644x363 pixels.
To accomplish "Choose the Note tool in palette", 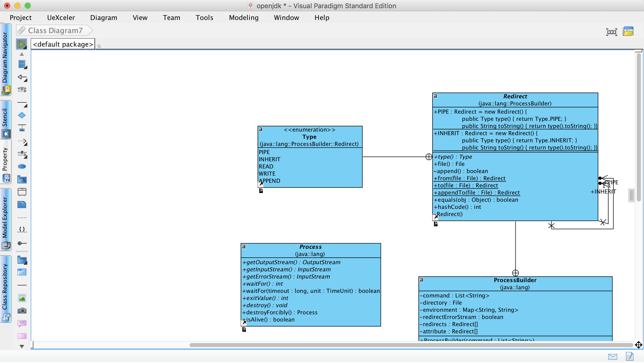I will [22, 205].
